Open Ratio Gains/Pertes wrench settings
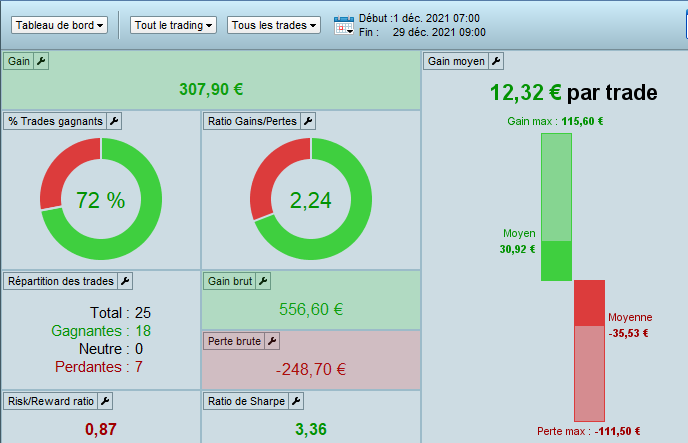 (308, 121)
